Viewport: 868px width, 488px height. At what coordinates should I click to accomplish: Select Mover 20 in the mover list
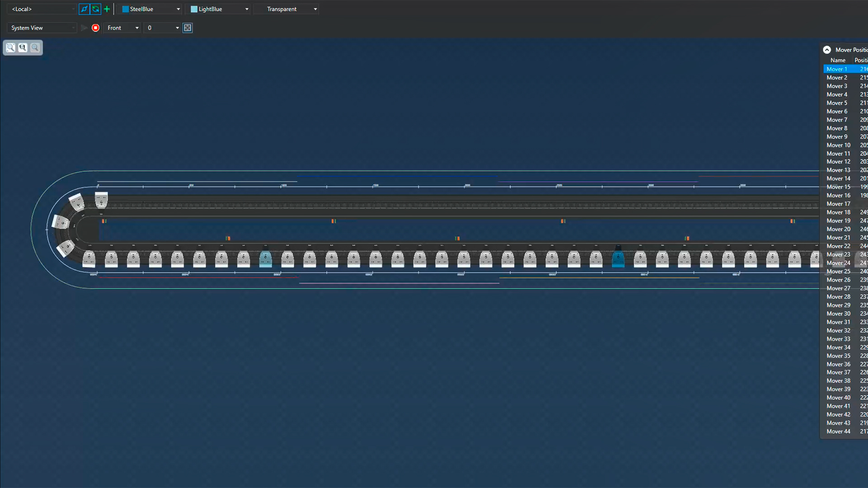tap(838, 229)
